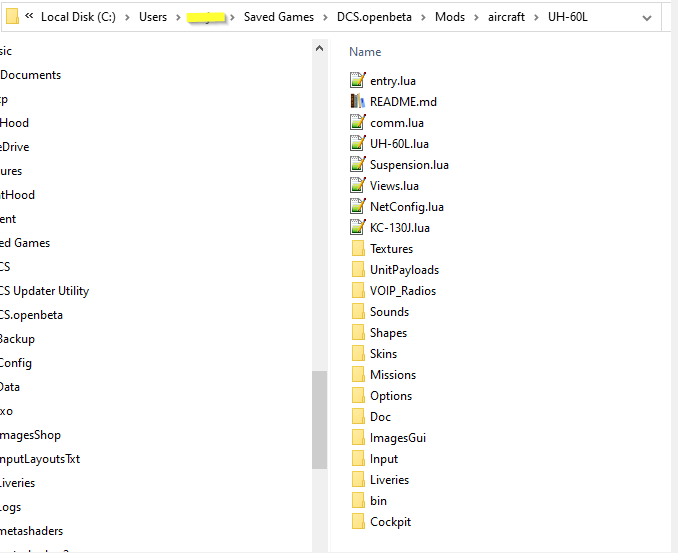Screen dimensions: 678x553
Task: Select metashaders folder in navigation pane
Action: pyautogui.click(x=31, y=531)
